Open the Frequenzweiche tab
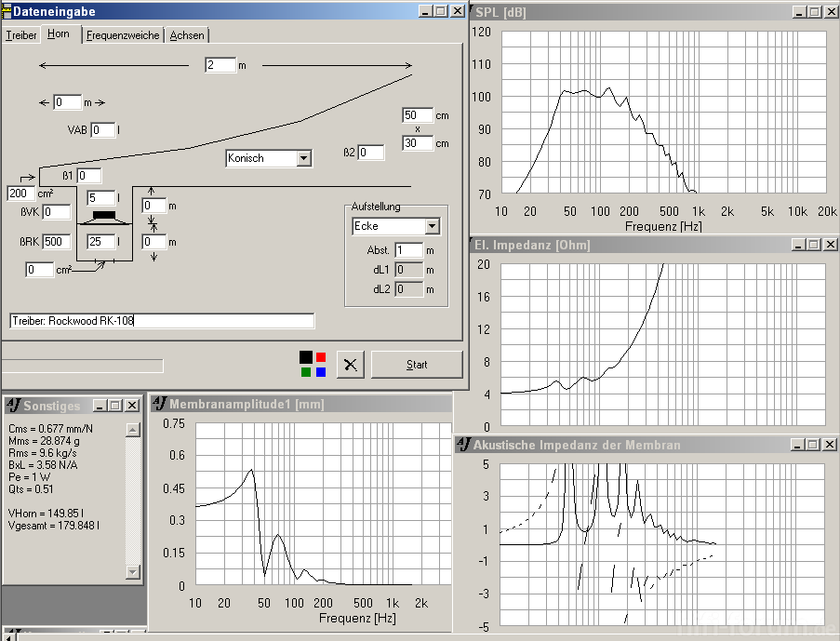 123,35
